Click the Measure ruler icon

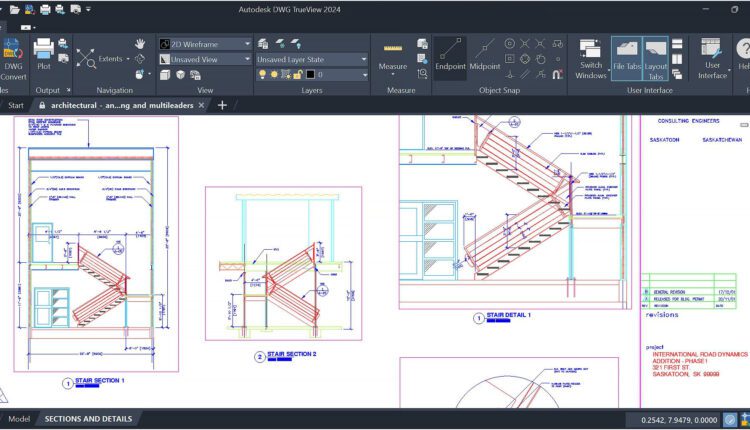pos(393,48)
